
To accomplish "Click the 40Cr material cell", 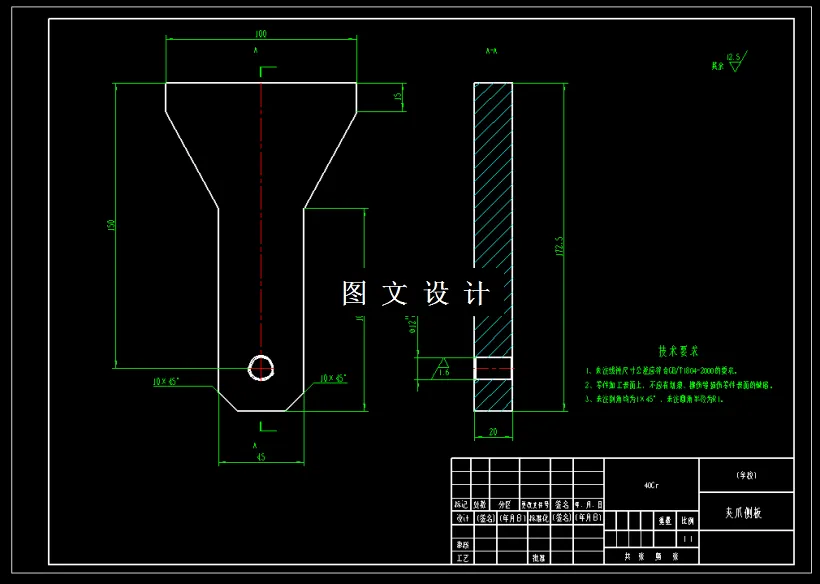I will click(x=652, y=486).
